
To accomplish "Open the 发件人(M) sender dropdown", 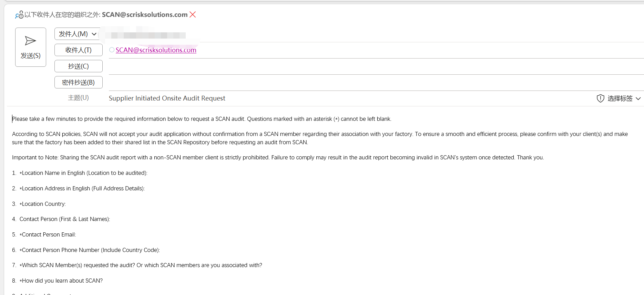I will point(78,34).
